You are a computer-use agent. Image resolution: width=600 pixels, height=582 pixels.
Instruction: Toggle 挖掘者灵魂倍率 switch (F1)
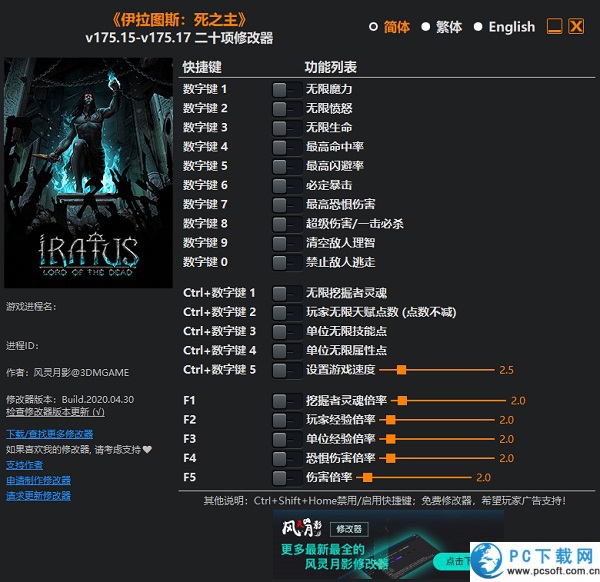pyautogui.click(x=287, y=401)
